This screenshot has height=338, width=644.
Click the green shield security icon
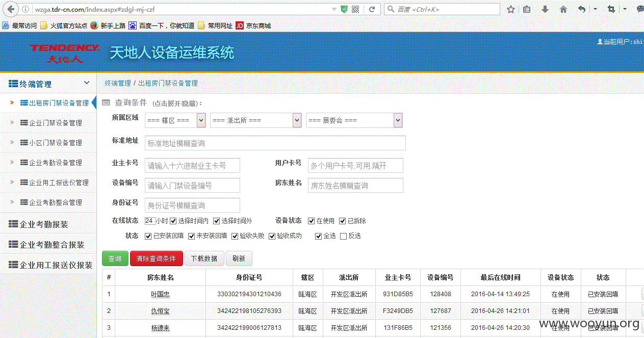(x=344, y=9)
